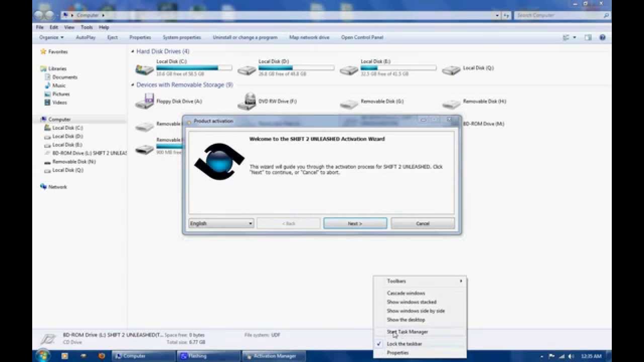644x362 pixels.
Task: Click Eject in Explorer toolbar
Action: click(113, 37)
